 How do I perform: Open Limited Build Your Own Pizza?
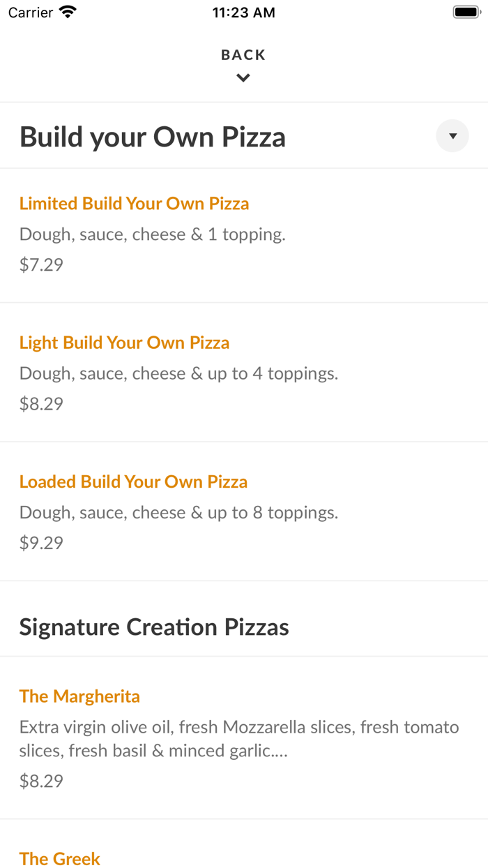point(134,203)
